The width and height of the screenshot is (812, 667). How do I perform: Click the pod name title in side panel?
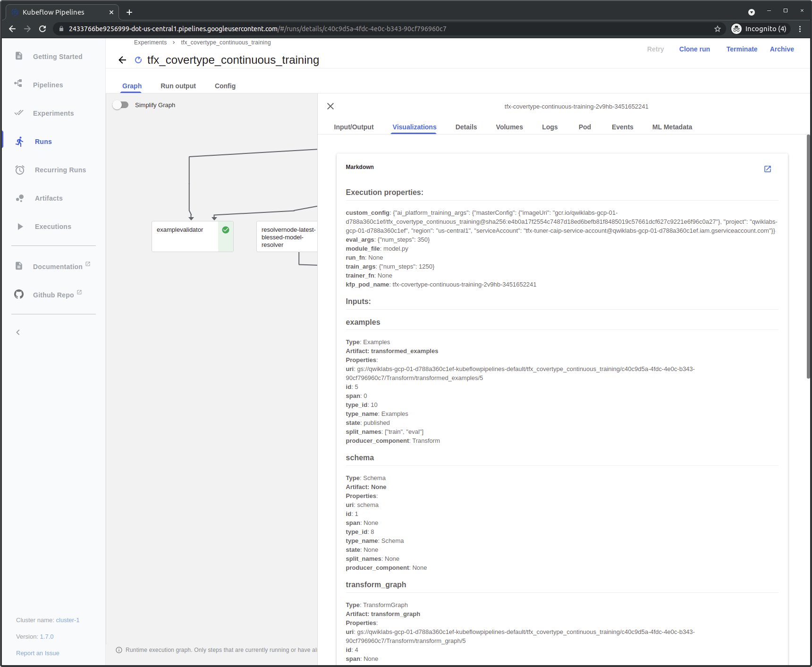tap(576, 107)
